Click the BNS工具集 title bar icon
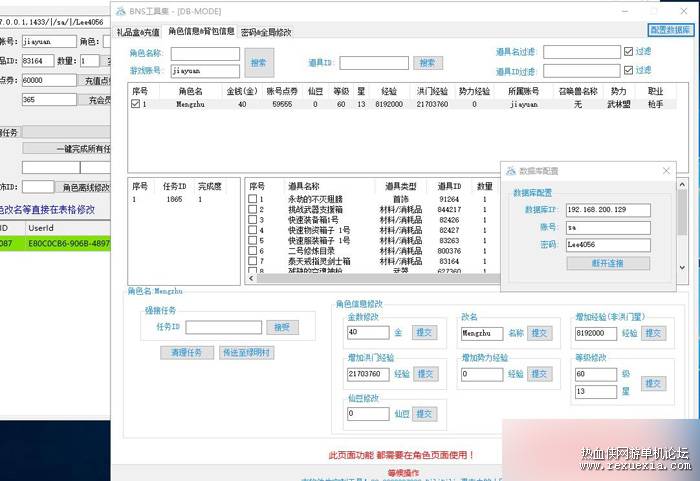The height and width of the screenshot is (481, 700). (x=121, y=11)
